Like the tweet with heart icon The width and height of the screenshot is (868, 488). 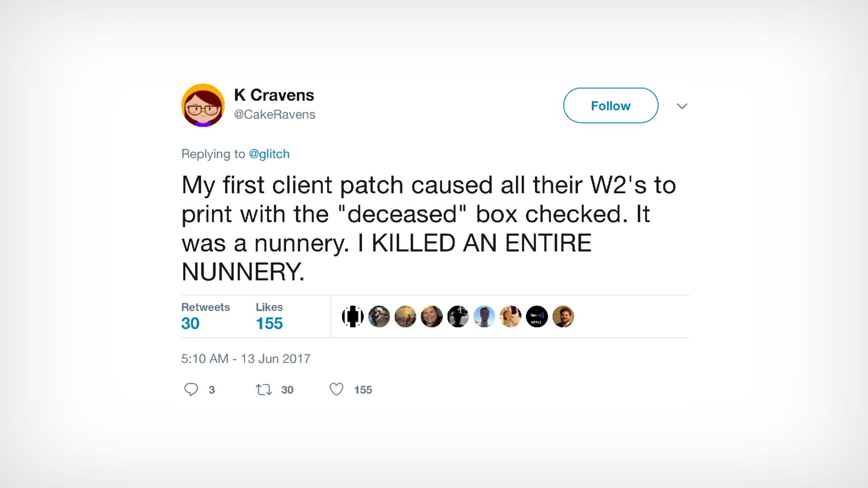point(336,389)
